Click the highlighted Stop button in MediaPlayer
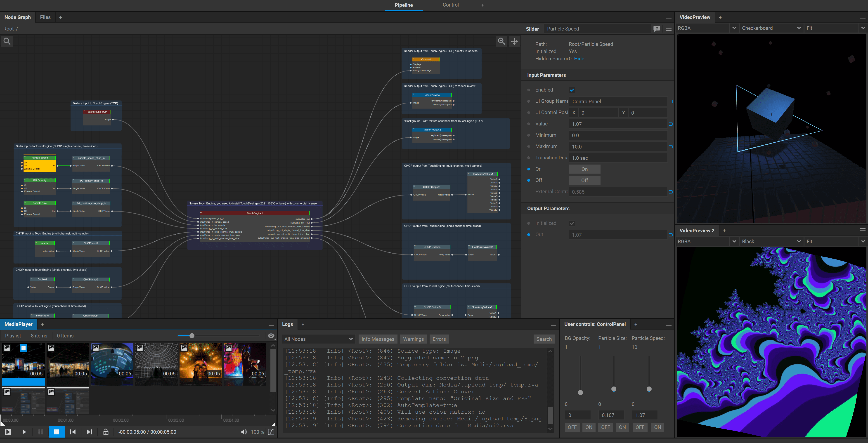The height and width of the screenshot is (443, 868). pyautogui.click(x=57, y=432)
